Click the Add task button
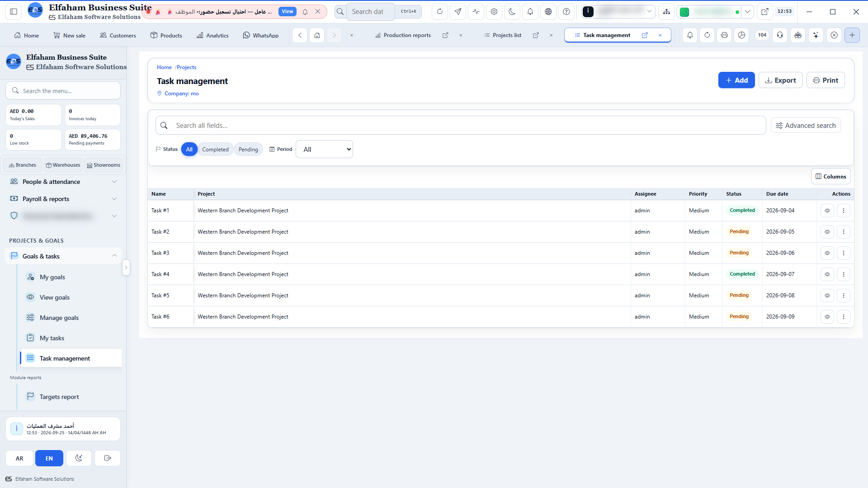 [x=736, y=80]
